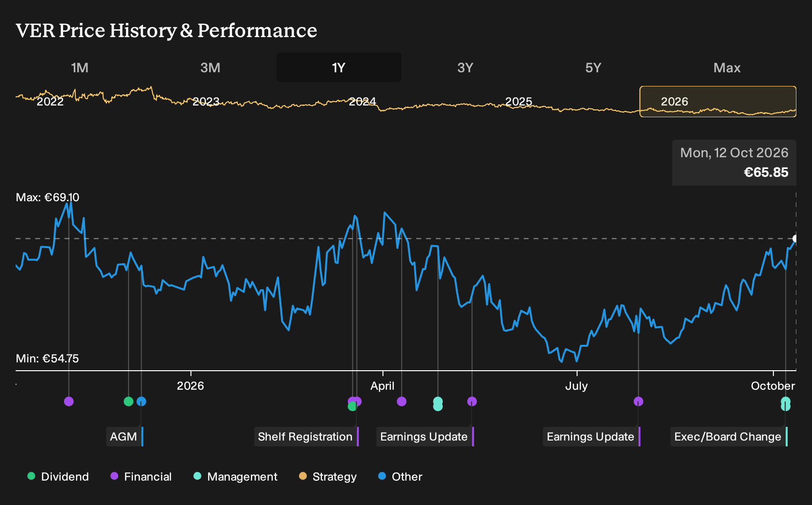The height and width of the screenshot is (505, 812).
Task: Open the AGM event label
Action: click(125, 437)
